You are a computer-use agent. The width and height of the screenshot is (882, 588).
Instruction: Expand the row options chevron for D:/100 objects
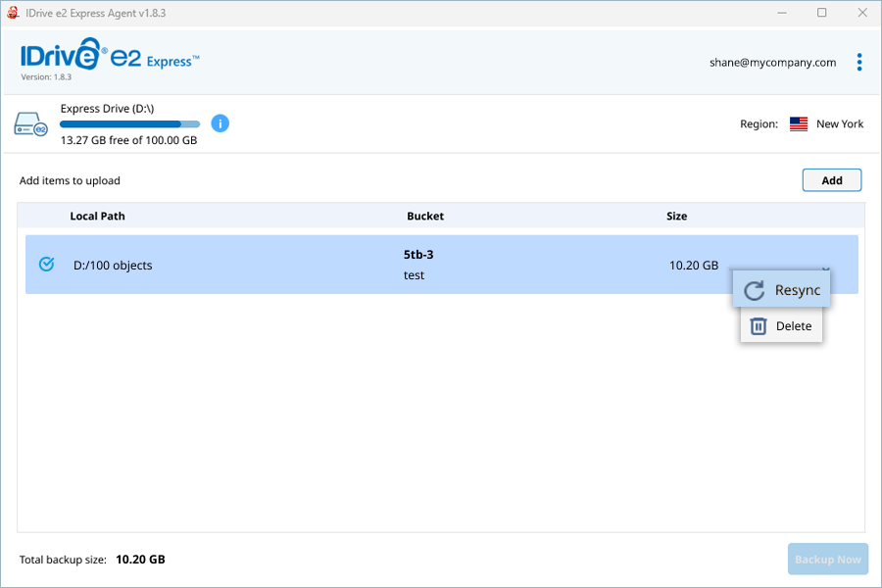click(x=826, y=269)
